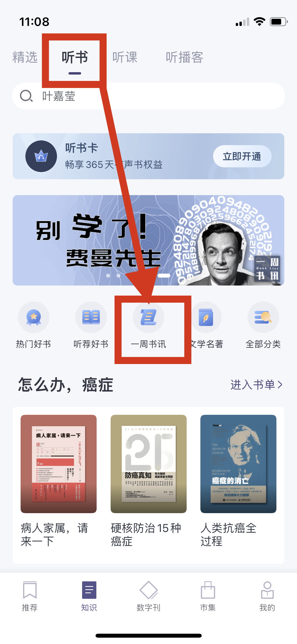Open 全部分类 search-list icon
The height and width of the screenshot is (644, 297).
pyautogui.click(x=263, y=317)
